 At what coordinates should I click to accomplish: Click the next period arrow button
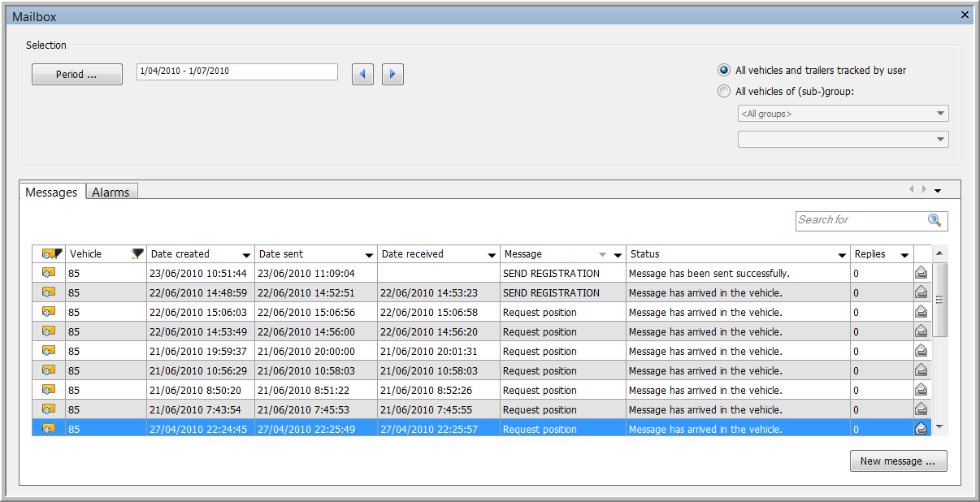tap(392, 74)
